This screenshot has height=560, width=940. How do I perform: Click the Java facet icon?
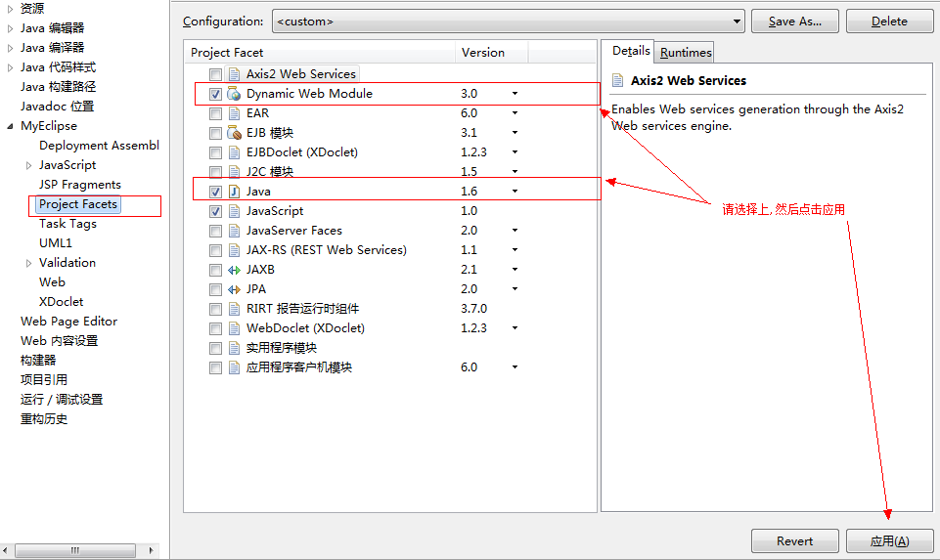click(x=234, y=192)
